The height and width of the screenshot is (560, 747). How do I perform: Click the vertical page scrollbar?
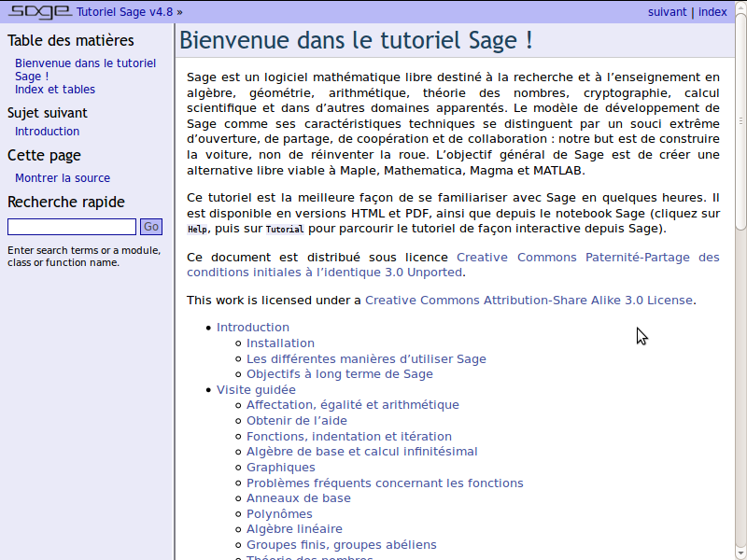(x=740, y=280)
